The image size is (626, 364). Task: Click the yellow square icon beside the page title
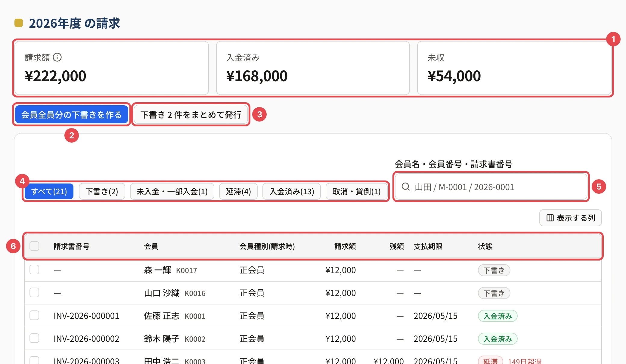[19, 23]
